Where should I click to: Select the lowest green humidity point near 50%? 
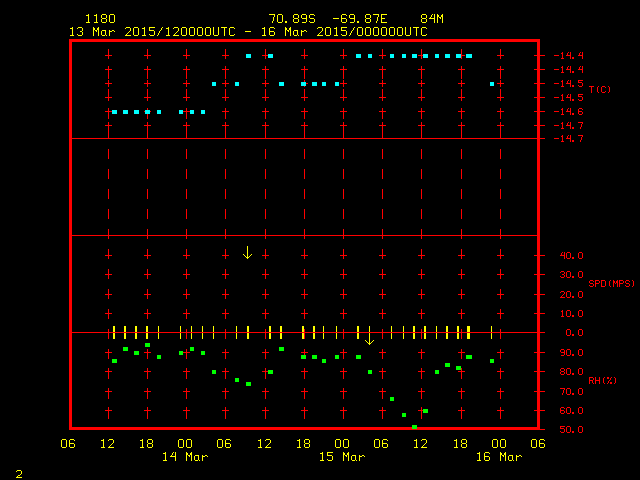414,427
